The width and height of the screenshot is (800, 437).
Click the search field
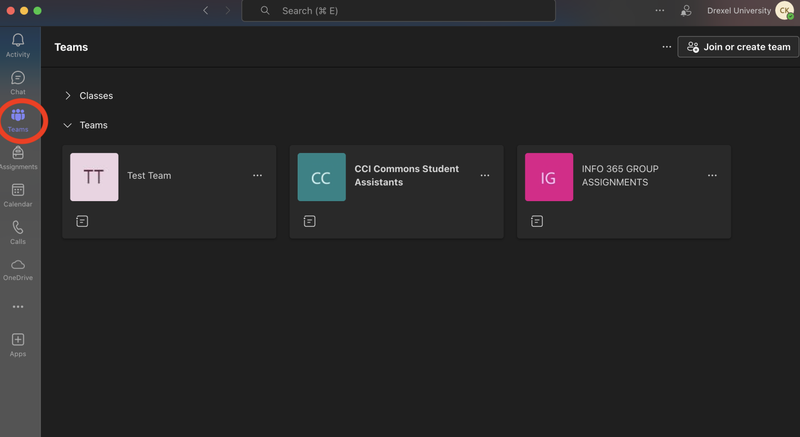coord(398,11)
